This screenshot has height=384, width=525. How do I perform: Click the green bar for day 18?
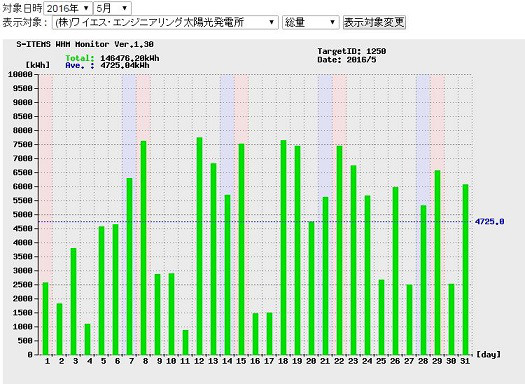pyautogui.click(x=284, y=247)
